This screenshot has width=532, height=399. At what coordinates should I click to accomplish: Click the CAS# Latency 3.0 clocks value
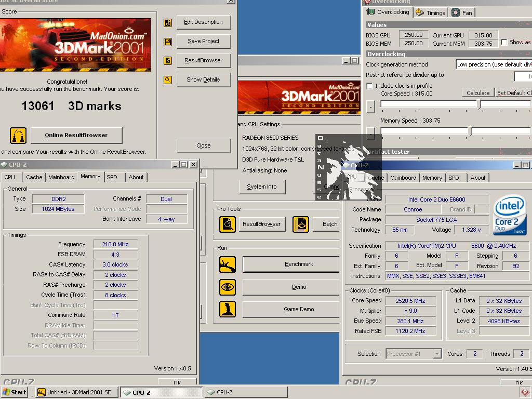tap(115, 264)
